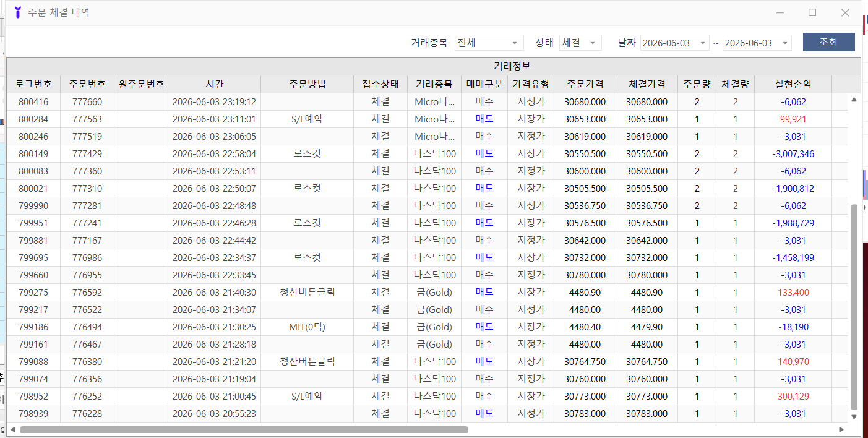Click order price 30680.000 cell
The height and width of the screenshot is (438, 868).
[x=585, y=102]
